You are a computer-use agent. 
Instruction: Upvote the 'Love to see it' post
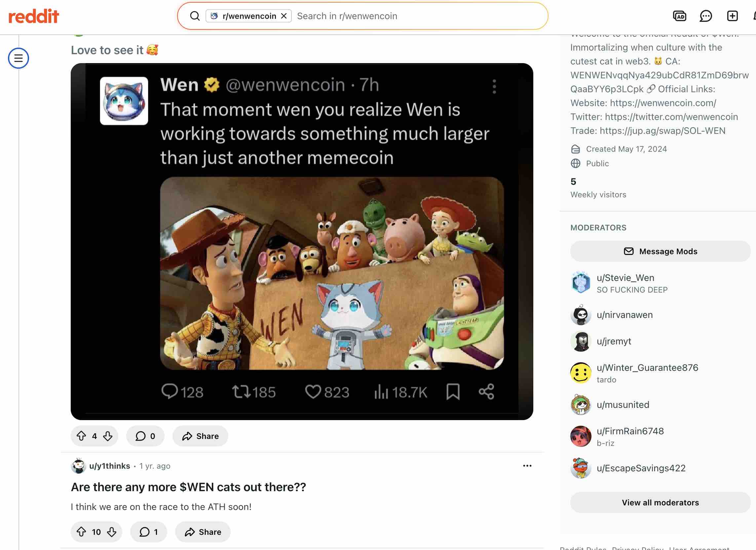pyautogui.click(x=81, y=436)
